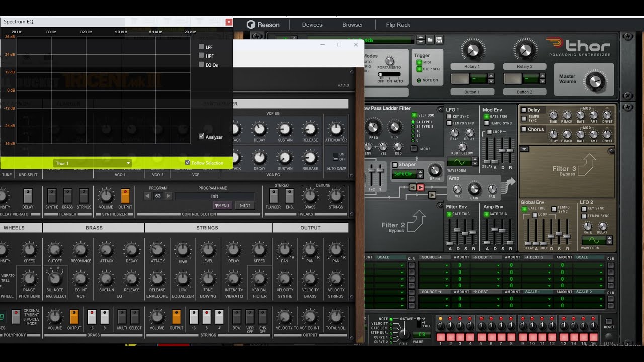Enable the Delay effect in Thor
The height and width of the screenshot is (362, 644).
[x=524, y=110]
